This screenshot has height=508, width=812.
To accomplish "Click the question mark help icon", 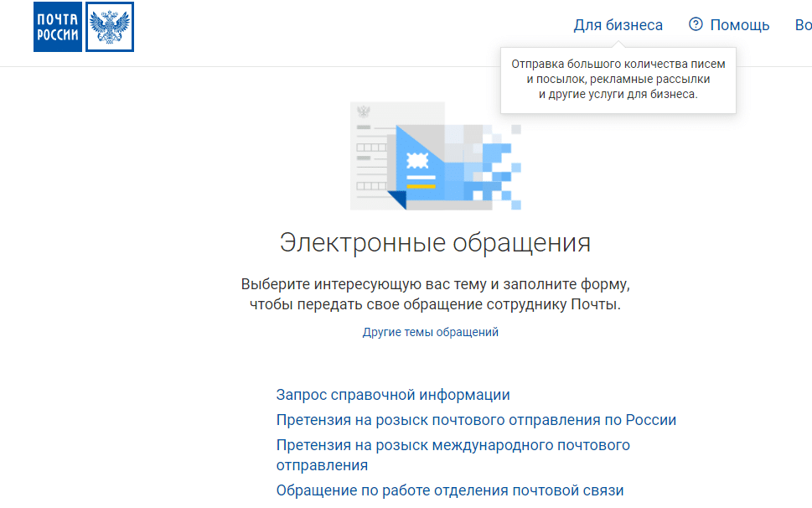I will tap(696, 24).
